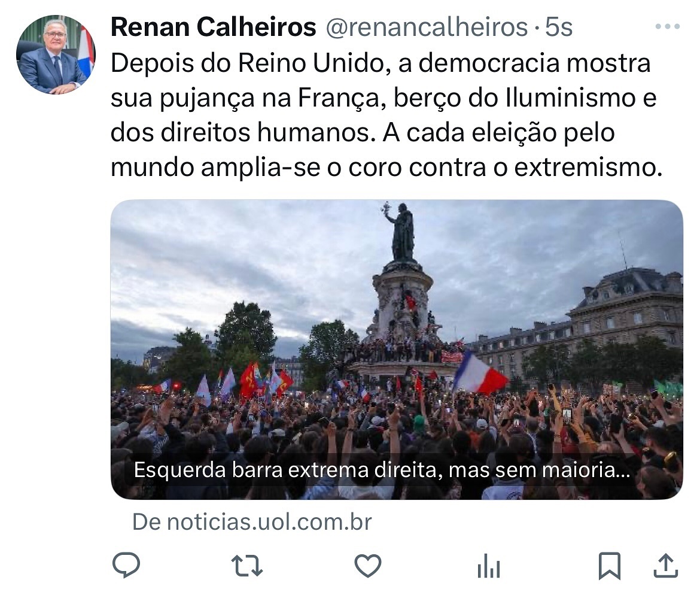Click the tweet text about França

386,115
